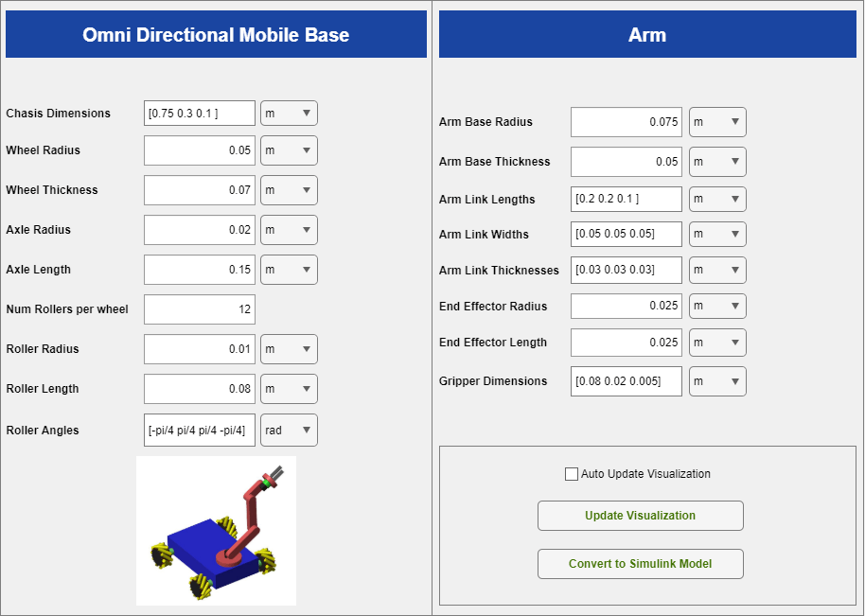Open Arm Base Thickness unit dropdown
865x616 pixels.
pyautogui.click(x=717, y=162)
